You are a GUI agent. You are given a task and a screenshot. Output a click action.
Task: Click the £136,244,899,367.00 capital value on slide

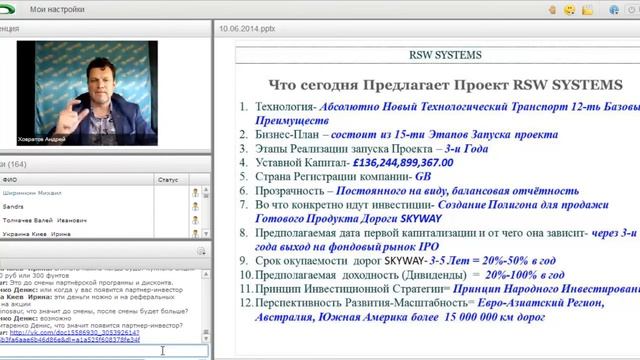403,162
